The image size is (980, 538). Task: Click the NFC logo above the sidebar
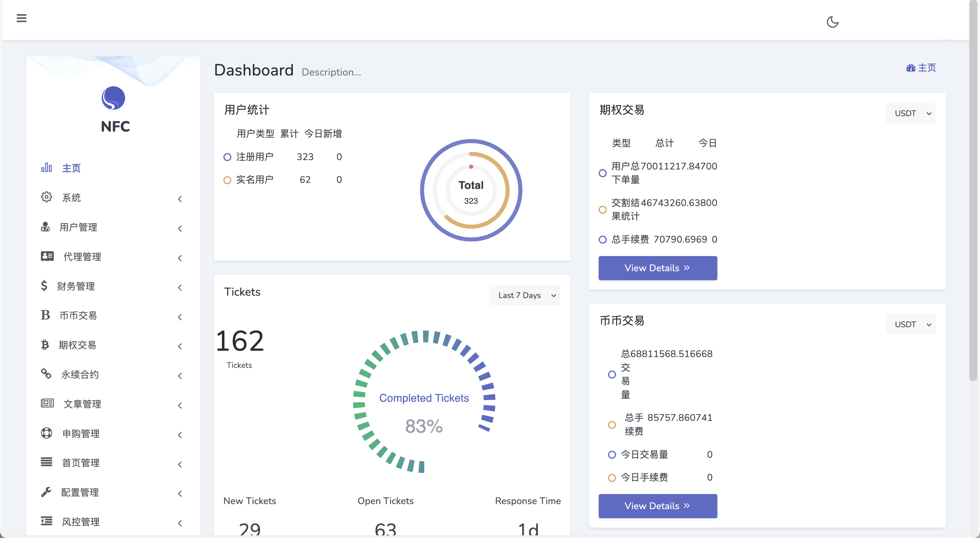click(114, 98)
